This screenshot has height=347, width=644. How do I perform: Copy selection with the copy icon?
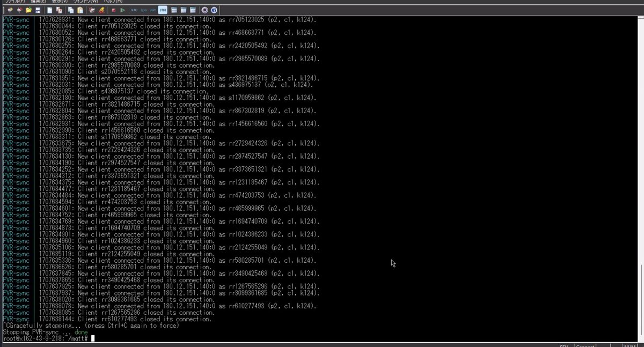click(x=71, y=10)
